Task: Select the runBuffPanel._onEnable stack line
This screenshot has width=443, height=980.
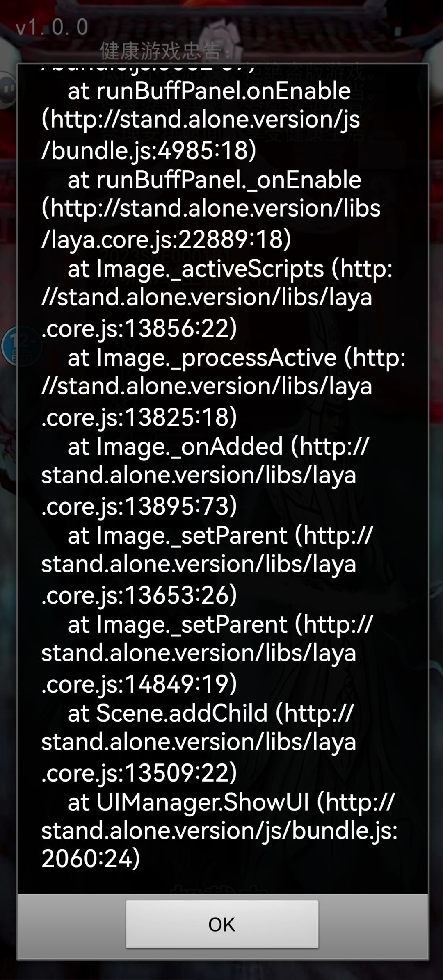Action: point(214,180)
